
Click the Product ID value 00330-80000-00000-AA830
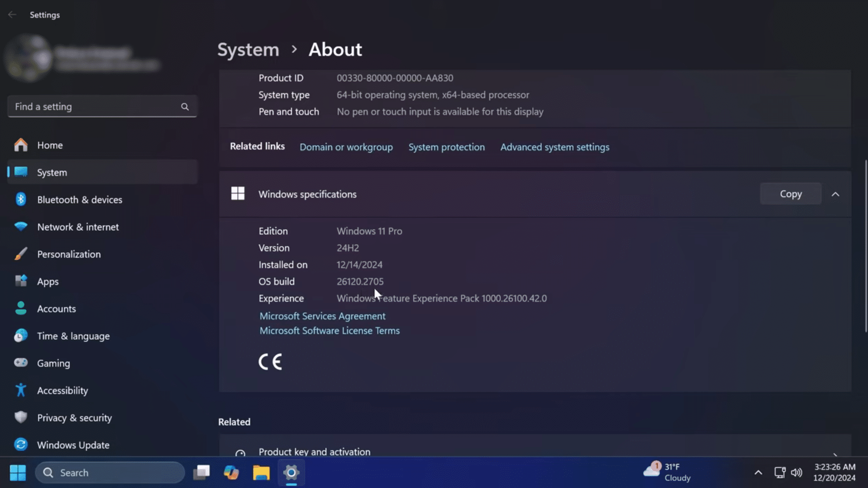[395, 78]
